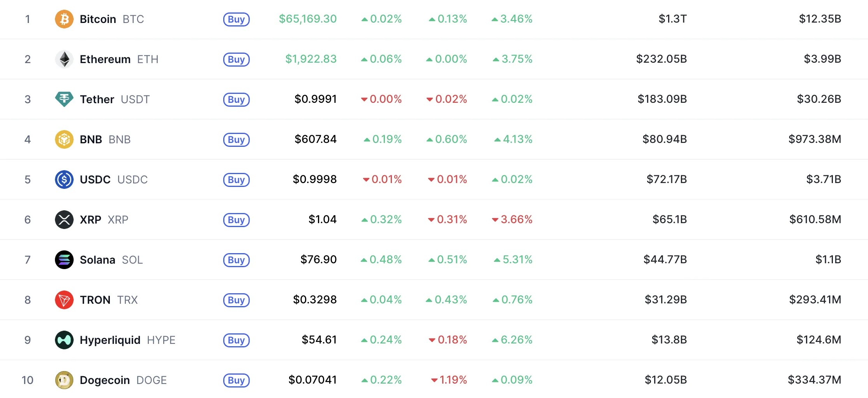868x398 pixels.
Task: Click the Bitcoin coin logo
Action: pos(64,19)
